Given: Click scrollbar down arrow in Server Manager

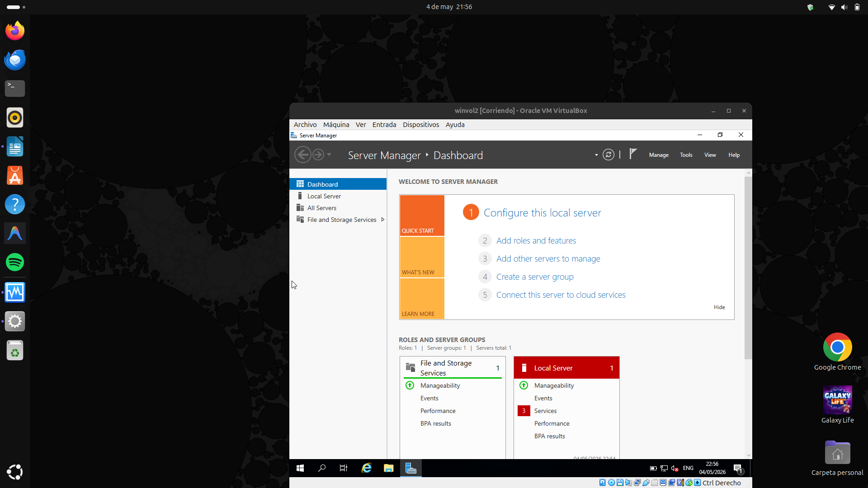Looking at the screenshot, I should pyautogui.click(x=748, y=455).
